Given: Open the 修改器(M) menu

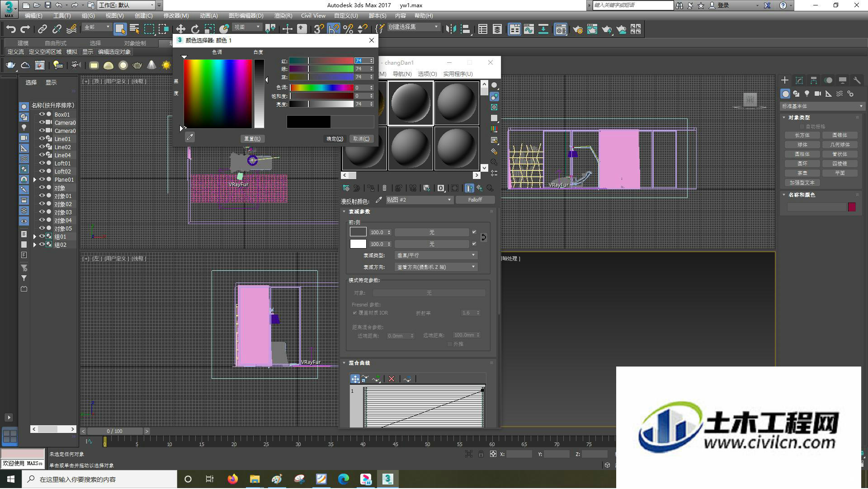Looking at the screenshot, I should (x=176, y=16).
